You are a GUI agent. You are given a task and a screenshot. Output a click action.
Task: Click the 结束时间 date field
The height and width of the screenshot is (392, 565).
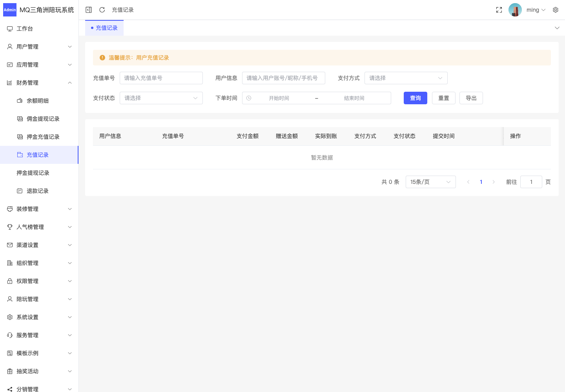coord(354,98)
